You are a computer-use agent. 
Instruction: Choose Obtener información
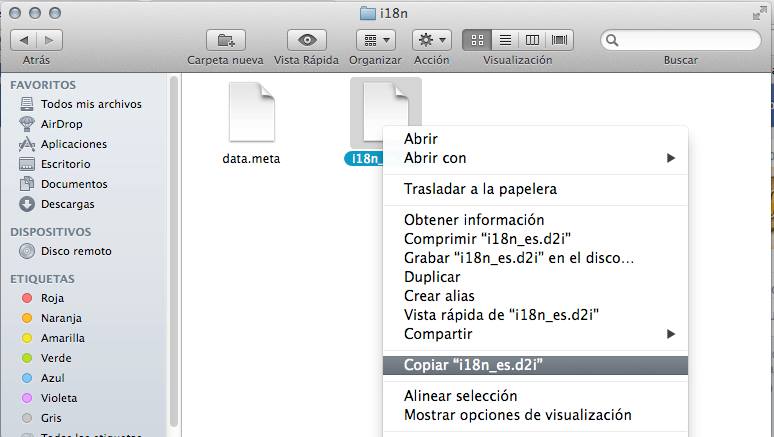(535, 220)
